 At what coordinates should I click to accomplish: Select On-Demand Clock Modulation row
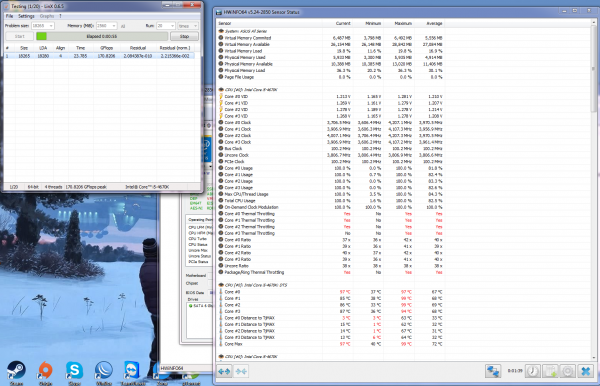(330, 207)
